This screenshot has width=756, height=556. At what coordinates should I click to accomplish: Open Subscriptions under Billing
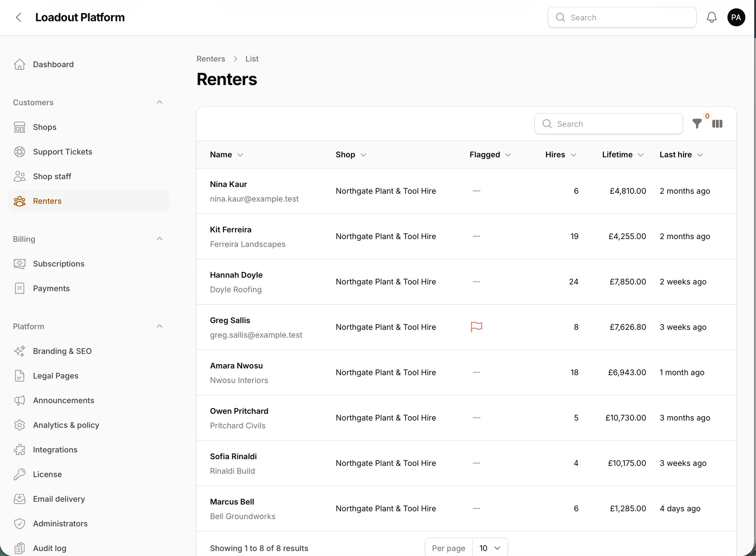coord(89,264)
